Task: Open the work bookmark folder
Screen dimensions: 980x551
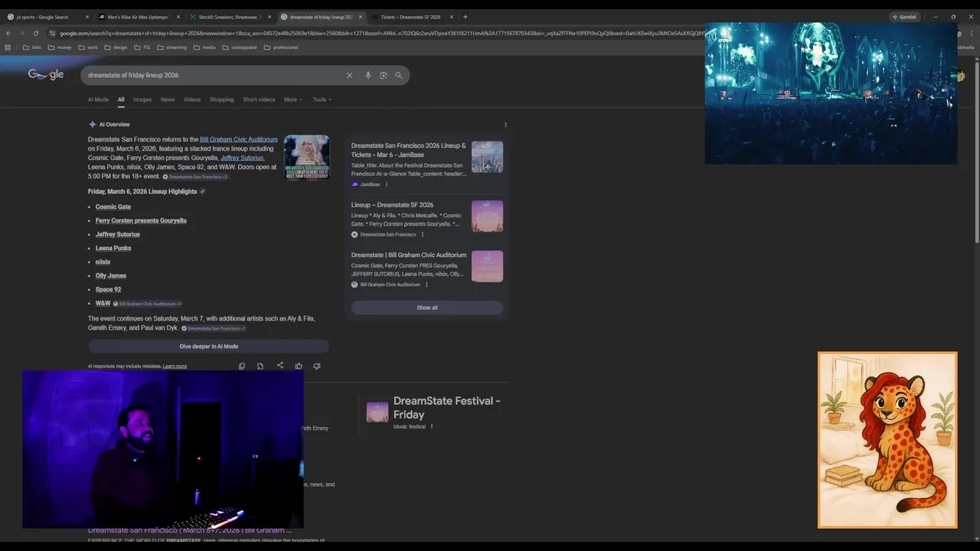Action: [x=88, y=47]
